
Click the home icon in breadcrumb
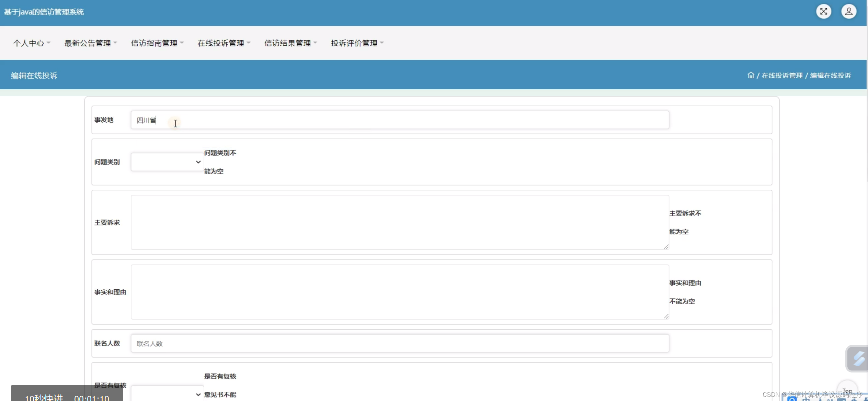point(751,75)
